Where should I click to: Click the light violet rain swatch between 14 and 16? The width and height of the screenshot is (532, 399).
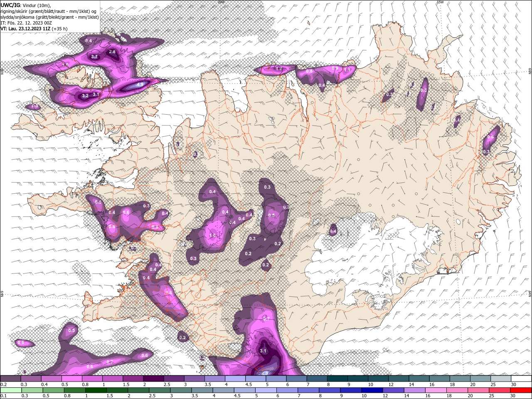click(414, 390)
